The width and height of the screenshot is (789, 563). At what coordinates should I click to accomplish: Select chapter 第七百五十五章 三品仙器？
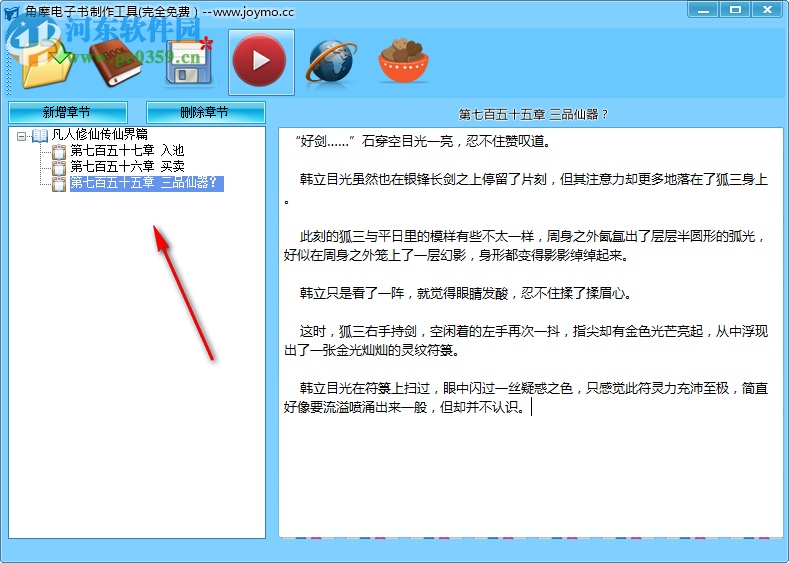(146, 183)
